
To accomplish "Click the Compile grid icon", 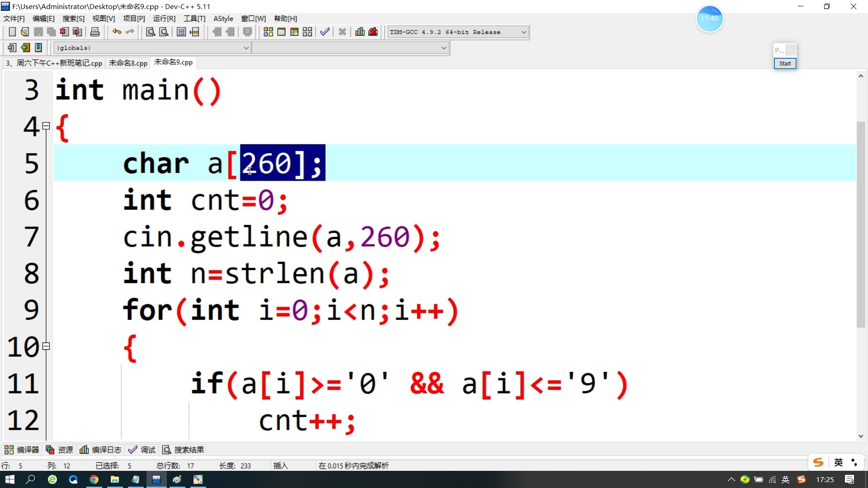I will (268, 32).
